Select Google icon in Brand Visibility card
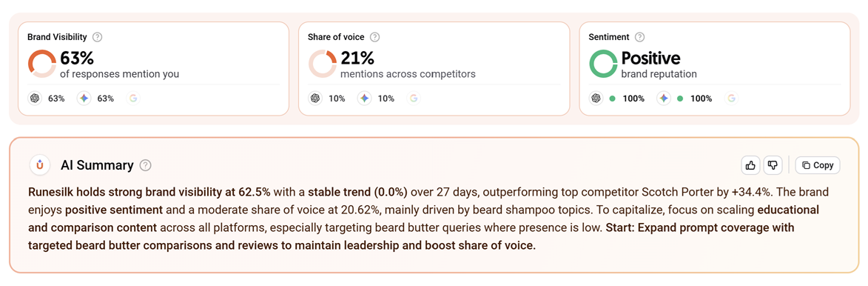The height and width of the screenshot is (286, 868). click(x=133, y=99)
